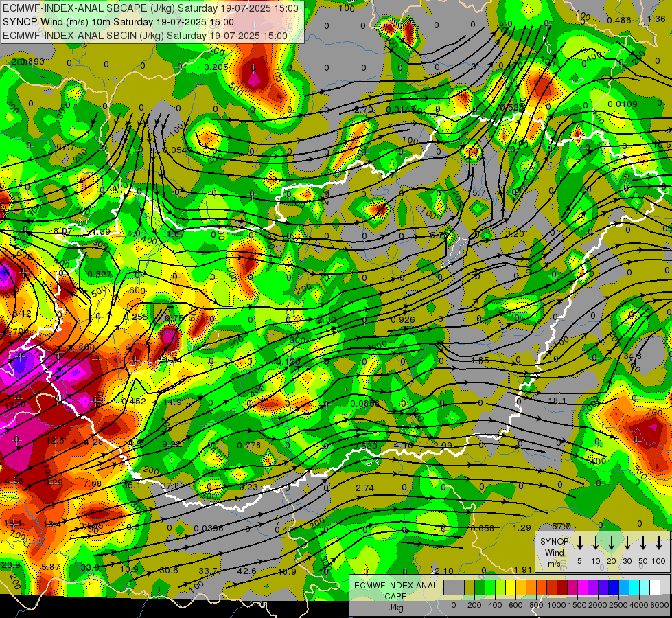Pick the amber swatch right of yellow
This screenshot has height=618, width=672.
click(521, 588)
